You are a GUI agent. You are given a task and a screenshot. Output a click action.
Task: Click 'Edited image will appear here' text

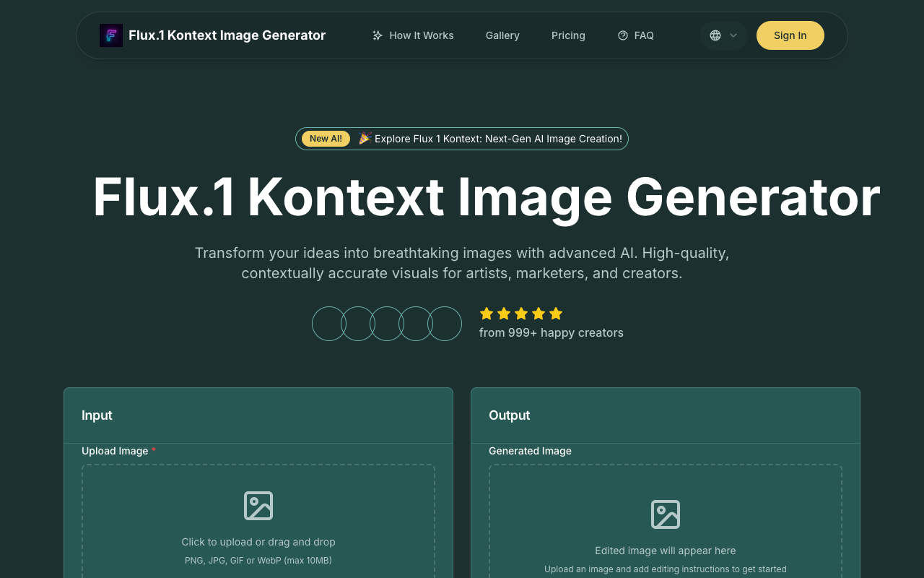tap(666, 551)
